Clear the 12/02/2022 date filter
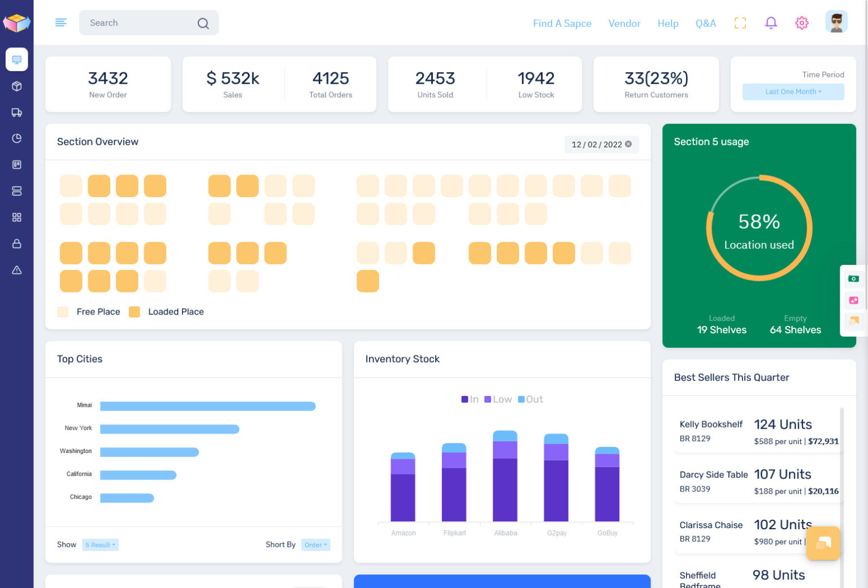 click(x=628, y=144)
